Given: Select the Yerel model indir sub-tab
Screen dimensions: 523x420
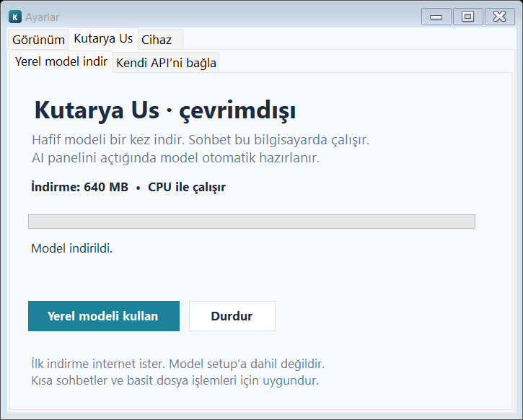Looking at the screenshot, I should [x=61, y=61].
